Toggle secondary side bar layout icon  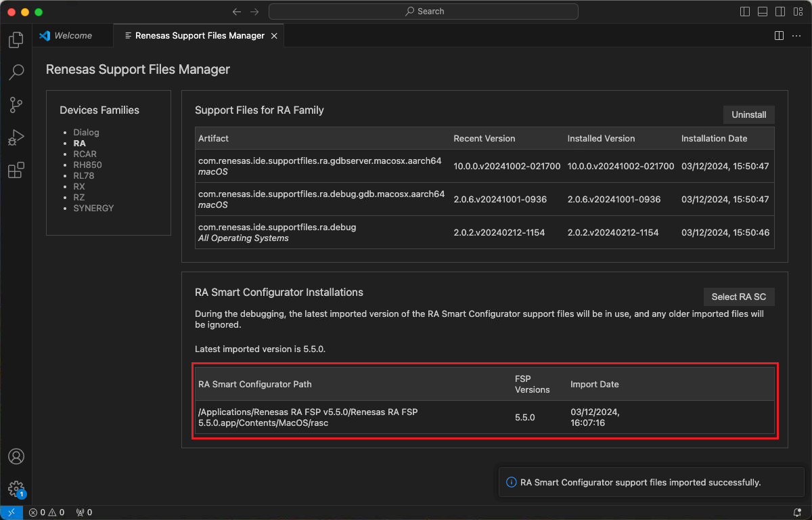780,12
